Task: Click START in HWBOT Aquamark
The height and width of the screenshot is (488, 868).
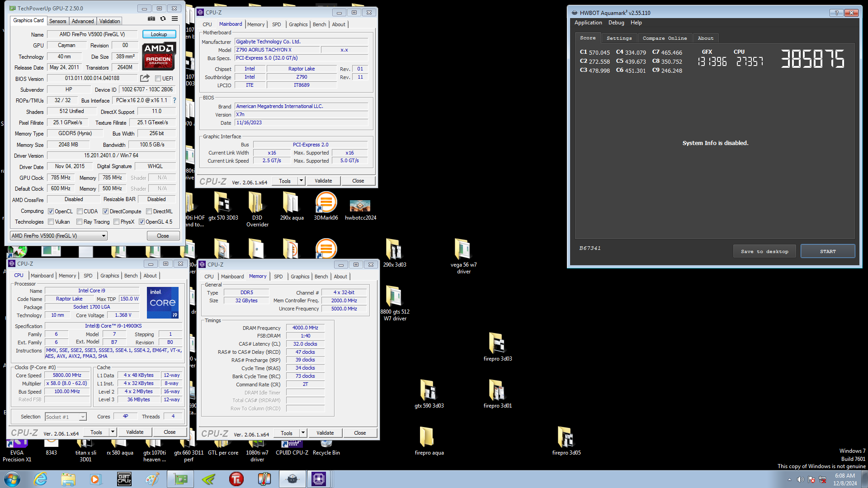Action: pyautogui.click(x=828, y=251)
